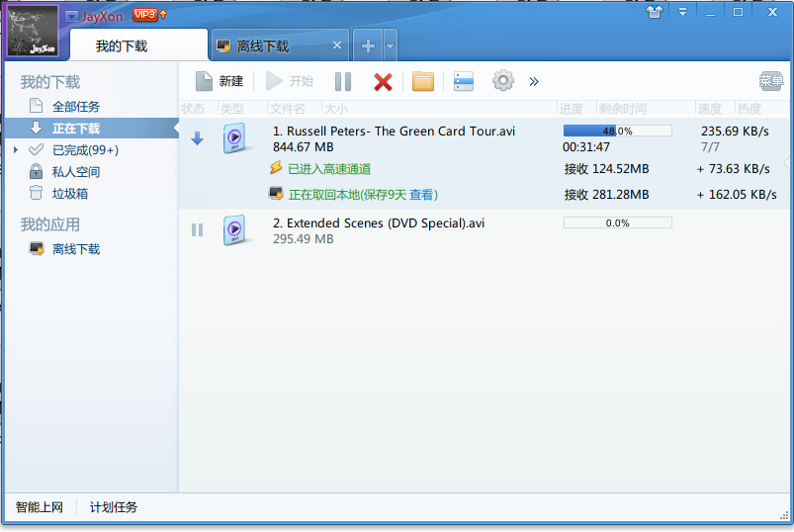The width and height of the screenshot is (794, 532).
Task: Select 垃圾箱 in the sidebar
Action: point(69,194)
